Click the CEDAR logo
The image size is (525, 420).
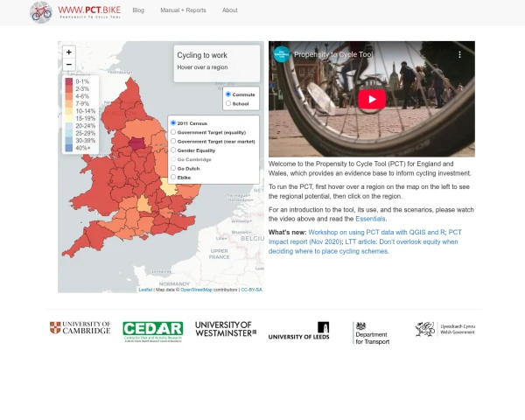(152, 331)
